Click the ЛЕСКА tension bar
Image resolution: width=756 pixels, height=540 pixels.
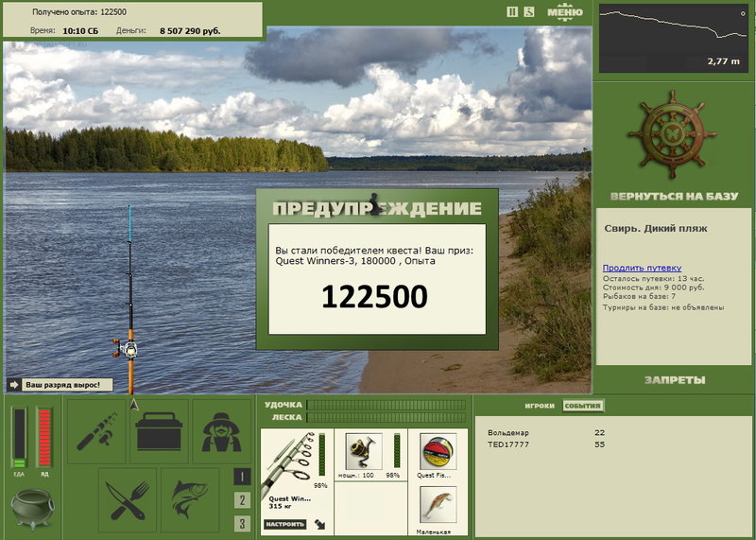[387, 417]
